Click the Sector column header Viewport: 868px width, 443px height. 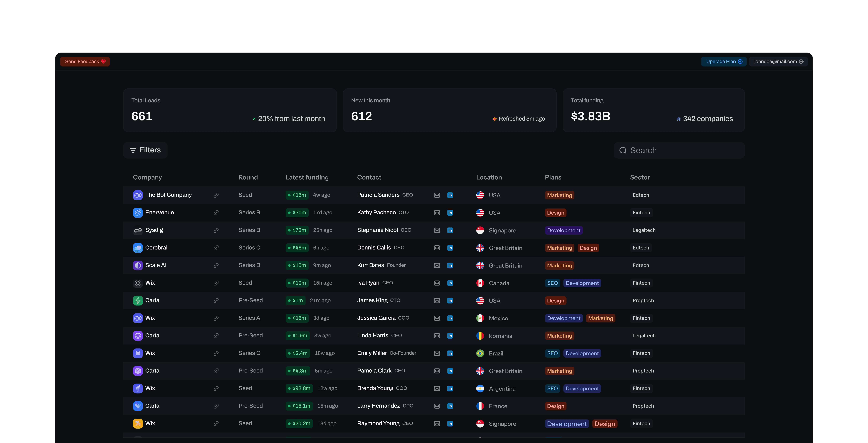(x=640, y=177)
